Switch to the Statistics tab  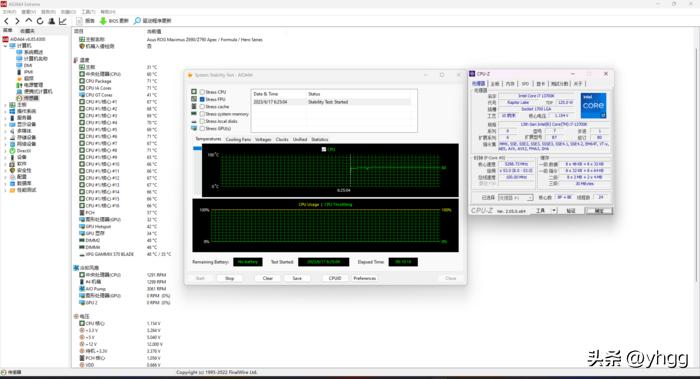coord(319,140)
